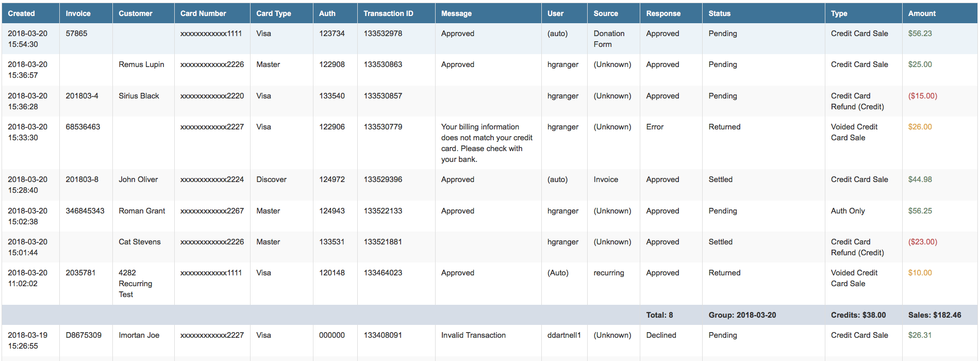Click the Customer column header
This screenshot has width=980, height=361.
click(135, 13)
